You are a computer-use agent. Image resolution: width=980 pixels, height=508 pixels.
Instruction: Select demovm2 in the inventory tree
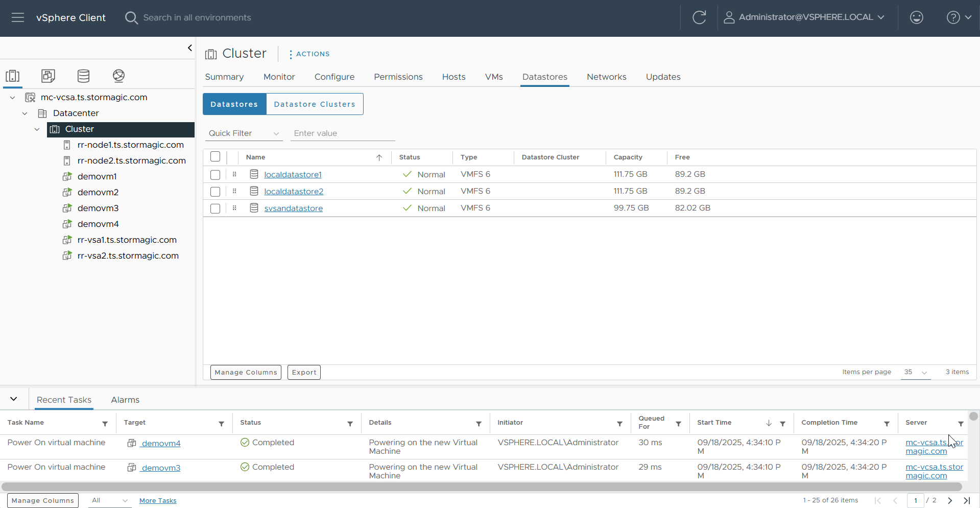[98, 193]
